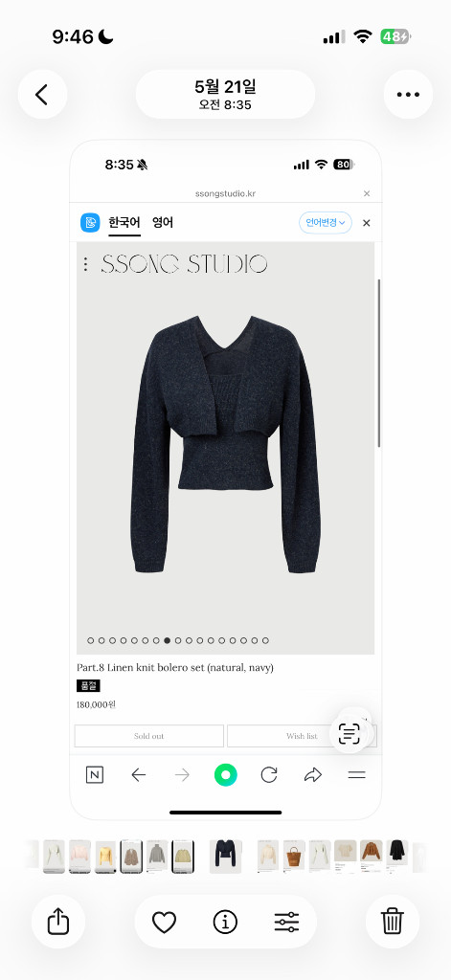Tap the brown tote bag thumbnail
The image size is (451, 980).
click(x=294, y=857)
